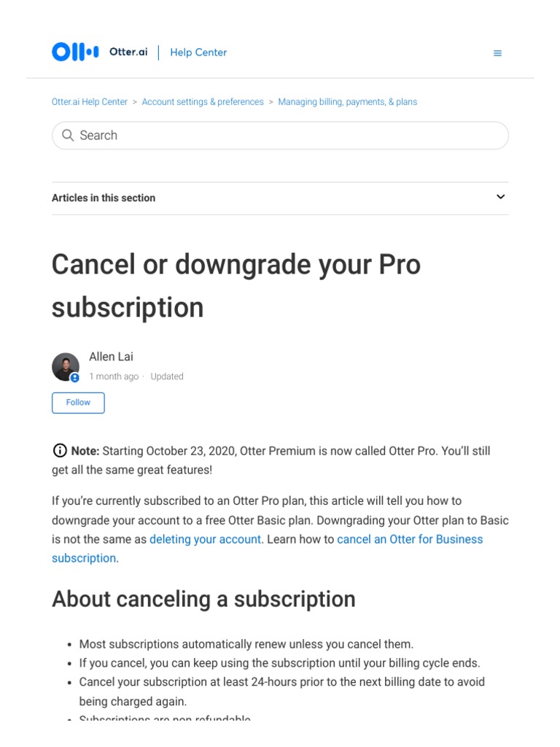The image size is (560, 747).
Task: Click the About canceling a subscription heading
Action: (x=203, y=600)
